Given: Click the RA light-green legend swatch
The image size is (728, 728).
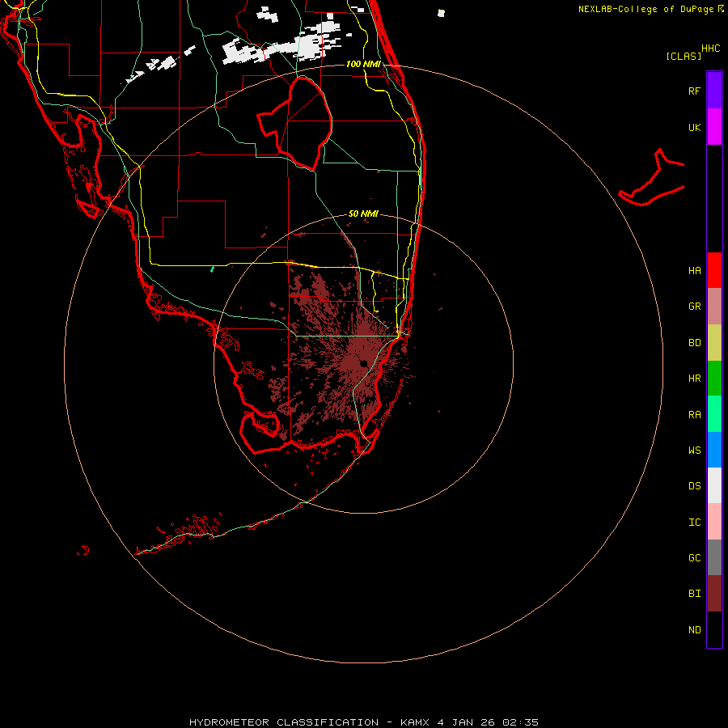Looking at the screenshot, I should click(x=714, y=414).
